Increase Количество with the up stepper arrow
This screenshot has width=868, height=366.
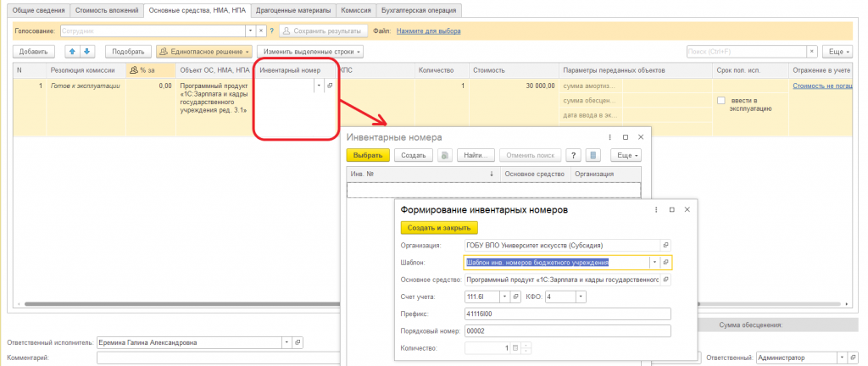click(x=526, y=346)
